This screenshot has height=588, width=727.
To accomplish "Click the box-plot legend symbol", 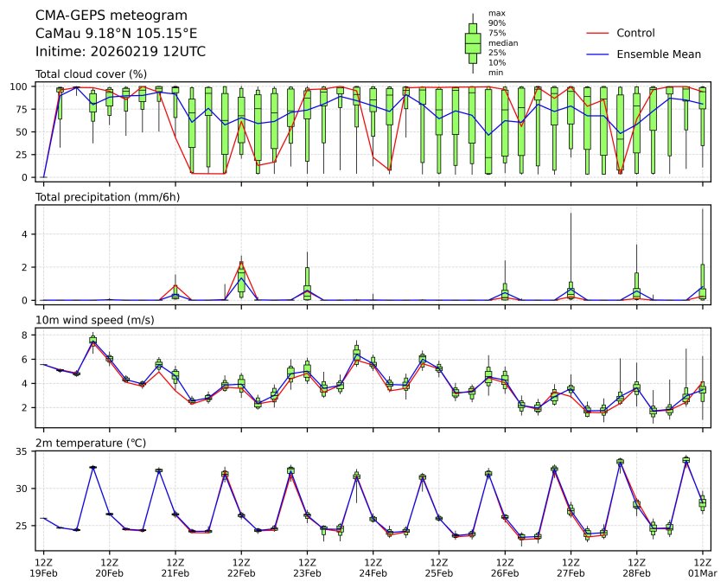I will (x=473, y=42).
